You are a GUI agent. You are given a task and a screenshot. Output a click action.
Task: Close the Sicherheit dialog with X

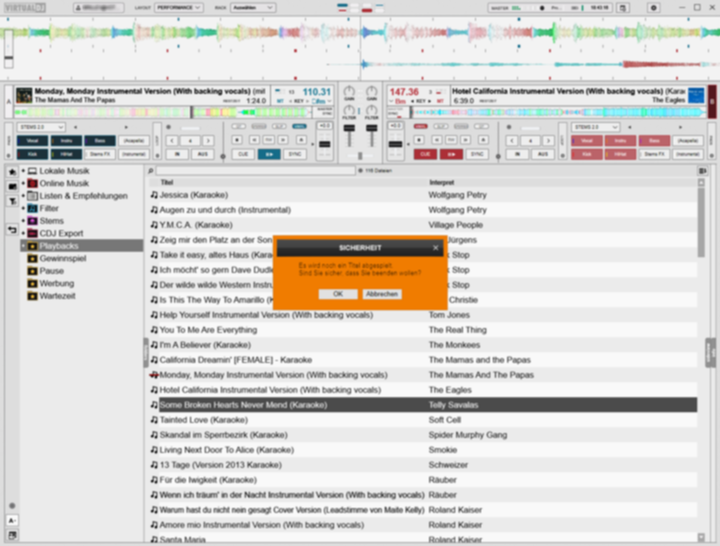(435, 248)
